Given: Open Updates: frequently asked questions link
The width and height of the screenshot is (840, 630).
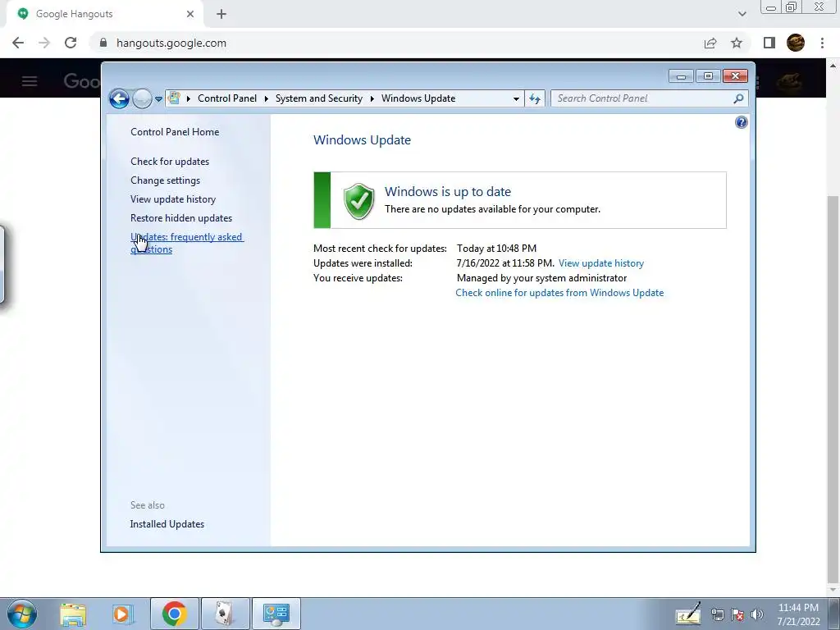Looking at the screenshot, I should (x=187, y=243).
